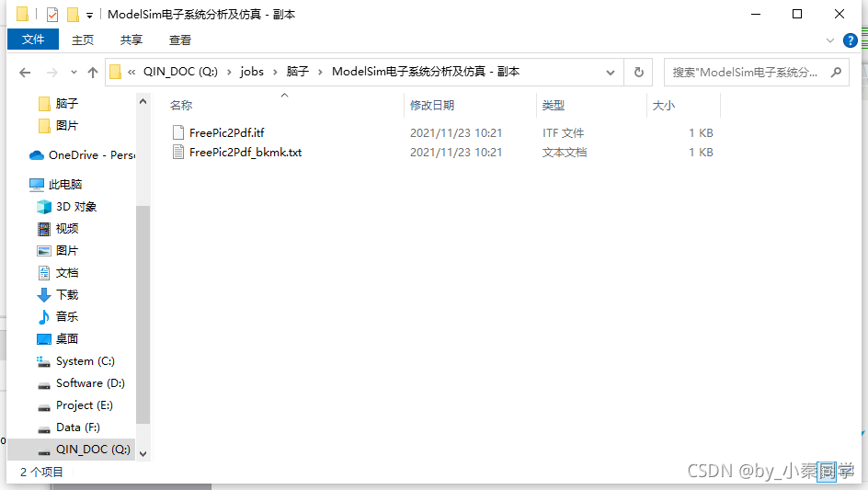This screenshot has width=868, height=490.
Task: Click navigation pane scroll down arrow
Action: pos(143,453)
